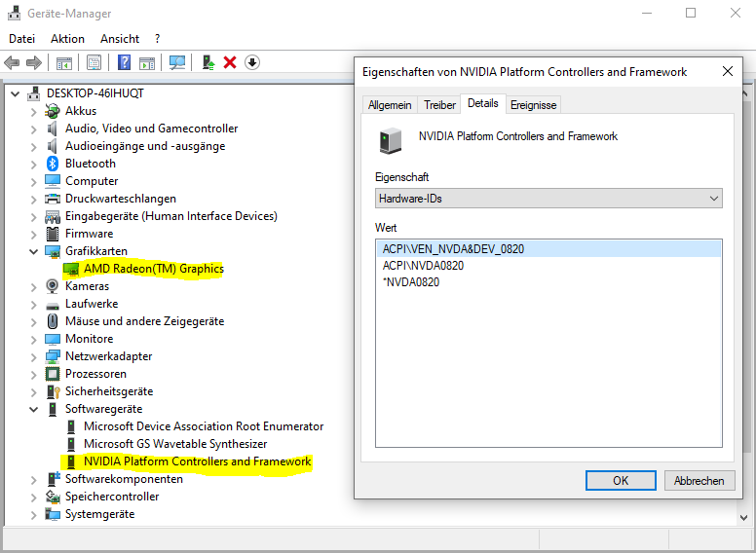756x553 pixels.
Task: Open the Ansicht menu
Action: (120, 39)
